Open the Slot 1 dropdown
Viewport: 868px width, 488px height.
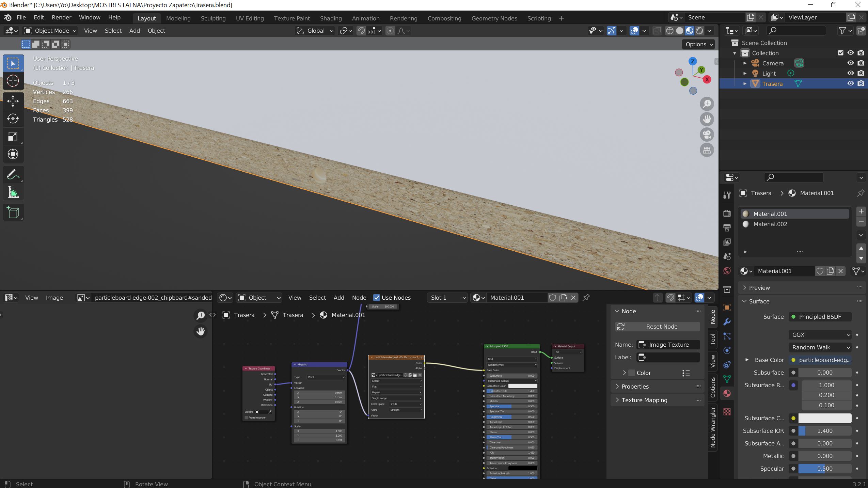click(447, 298)
